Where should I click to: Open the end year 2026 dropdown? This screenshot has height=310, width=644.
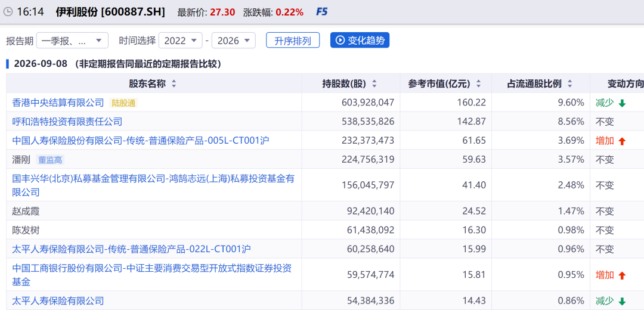233,41
